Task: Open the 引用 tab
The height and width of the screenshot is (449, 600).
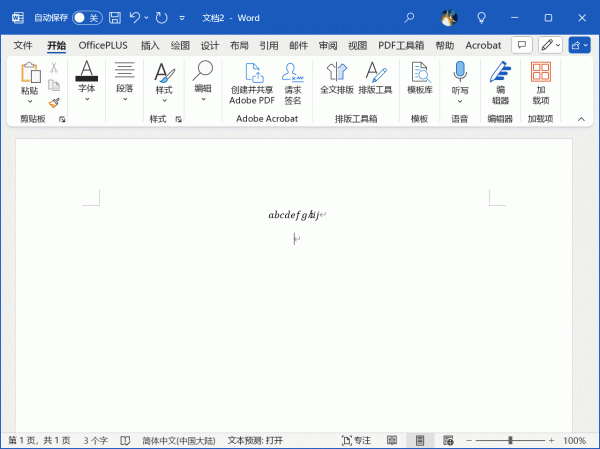Action: [269, 46]
